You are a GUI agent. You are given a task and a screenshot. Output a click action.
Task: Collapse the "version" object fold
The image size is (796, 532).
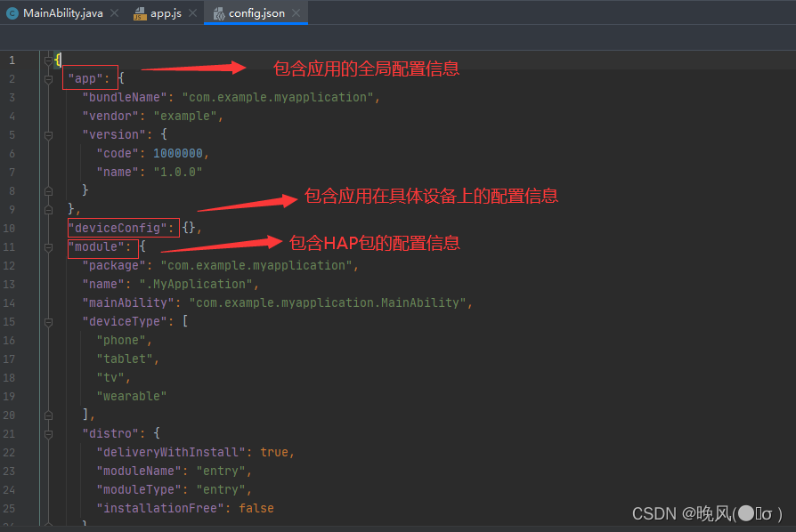click(x=48, y=134)
